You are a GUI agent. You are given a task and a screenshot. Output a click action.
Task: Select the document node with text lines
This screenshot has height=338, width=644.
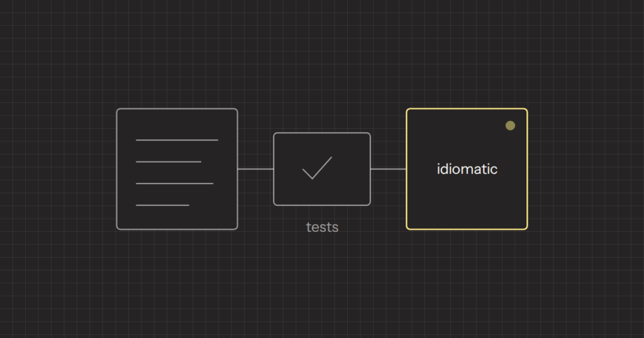(x=177, y=169)
